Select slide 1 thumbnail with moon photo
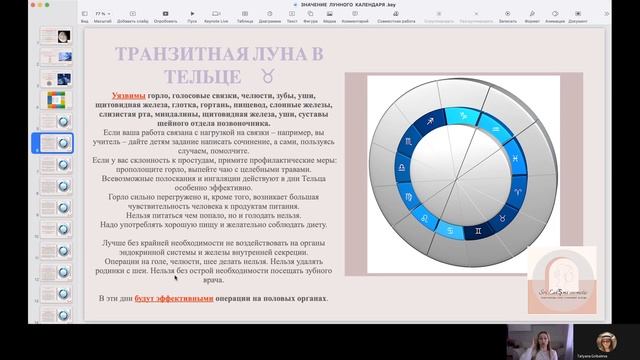Screen dimensions: 640x360 [56, 36]
